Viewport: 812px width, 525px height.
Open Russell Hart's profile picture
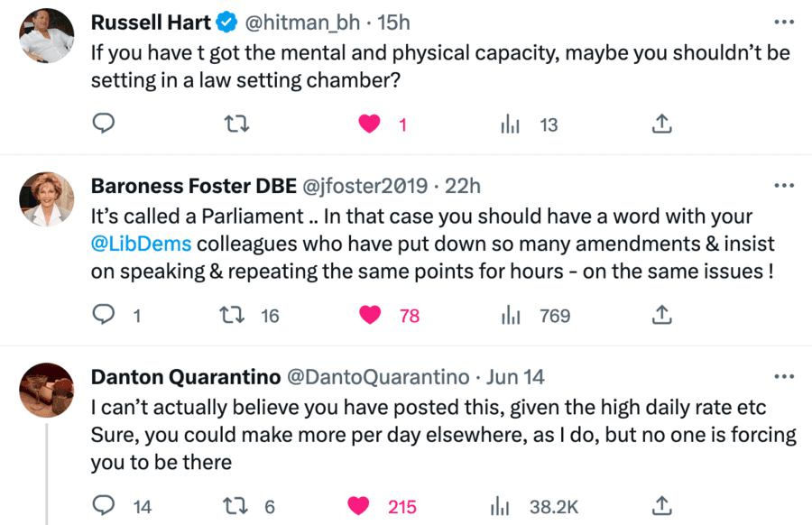(x=46, y=35)
